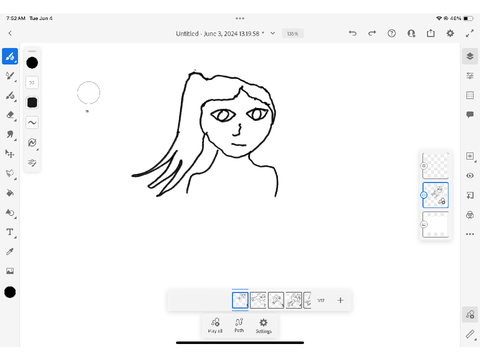Select the partly hidden fifth frame
480x360 pixels.
point(307,300)
